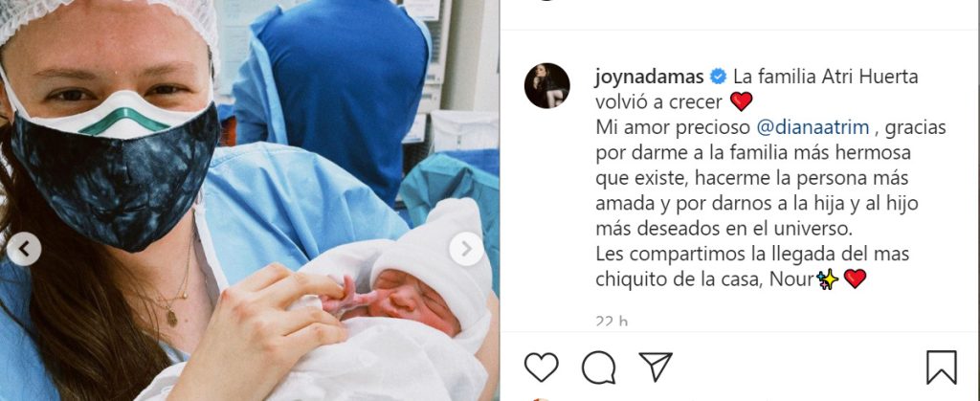The height and width of the screenshot is (401, 980).
Task: Select the photo of masked woman holding baby
Action: (250, 201)
